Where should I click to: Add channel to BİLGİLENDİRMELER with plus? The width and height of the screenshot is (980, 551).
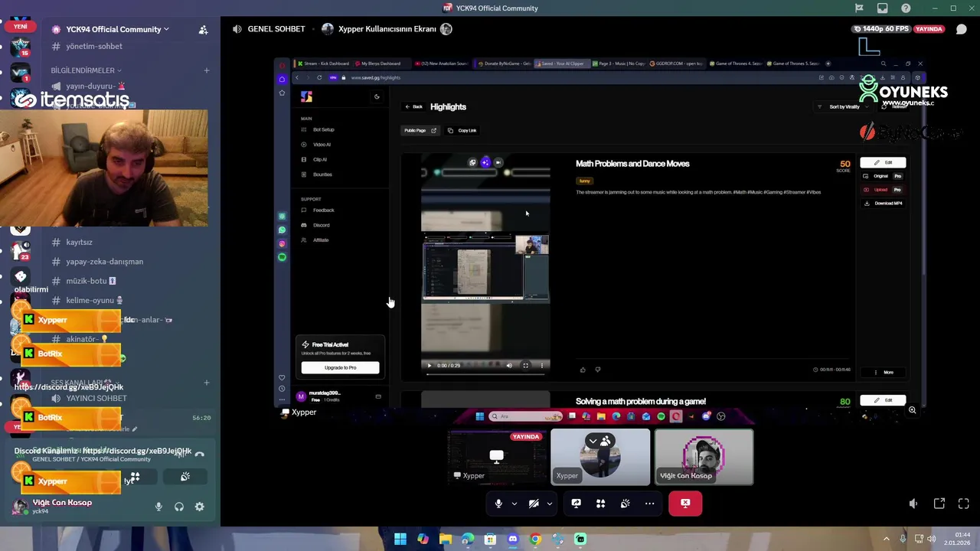pyautogui.click(x=206, y=70)
